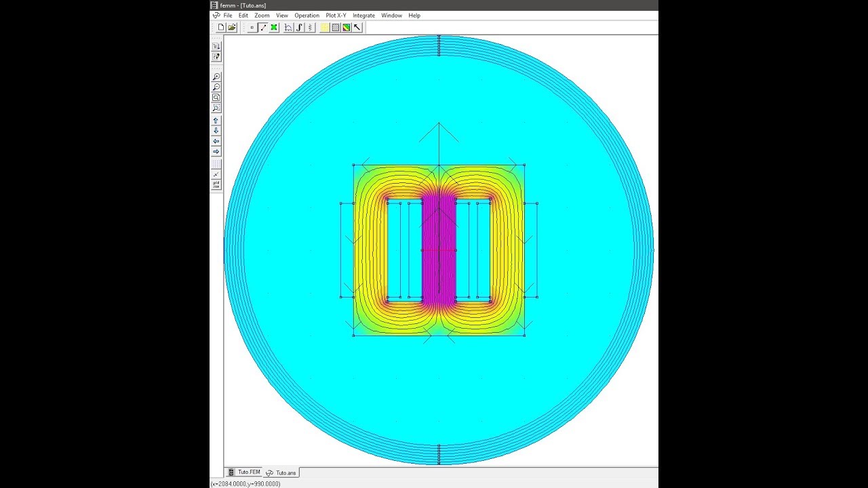
Task: Click the coordinate readout in status bar
Action: pos(245,484)
